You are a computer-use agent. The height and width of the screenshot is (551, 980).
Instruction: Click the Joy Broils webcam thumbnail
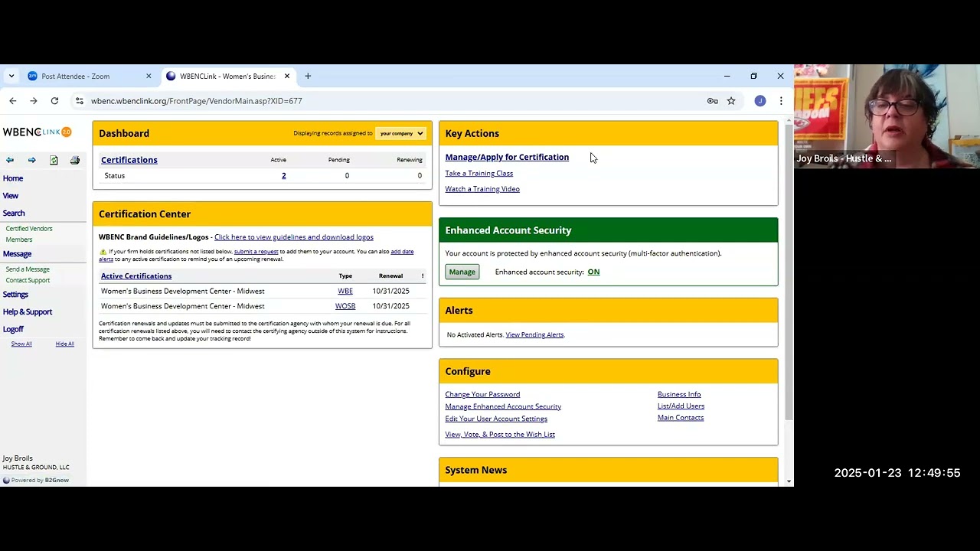(887, 116)
